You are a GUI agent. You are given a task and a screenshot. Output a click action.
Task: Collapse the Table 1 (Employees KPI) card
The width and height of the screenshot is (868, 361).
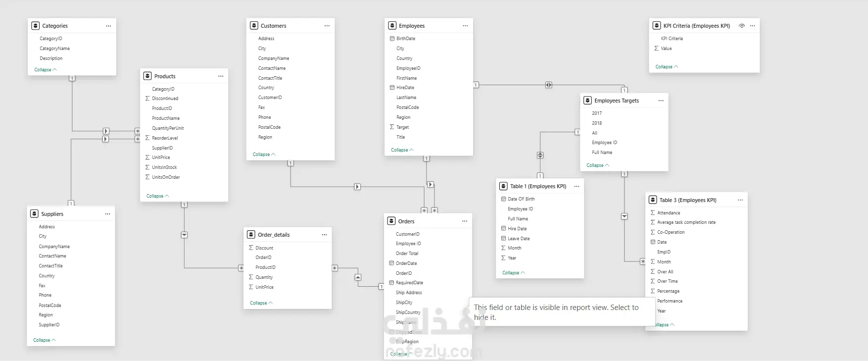point(513,273)
